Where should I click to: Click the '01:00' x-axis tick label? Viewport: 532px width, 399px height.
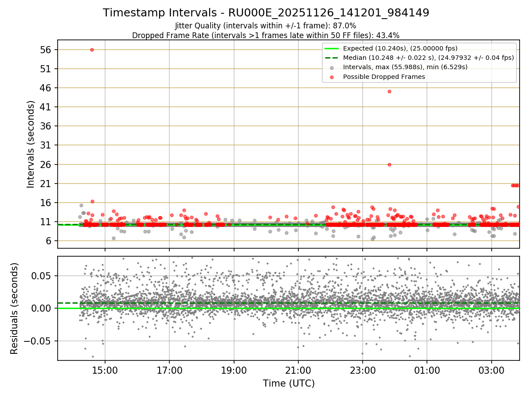[427, 370]
